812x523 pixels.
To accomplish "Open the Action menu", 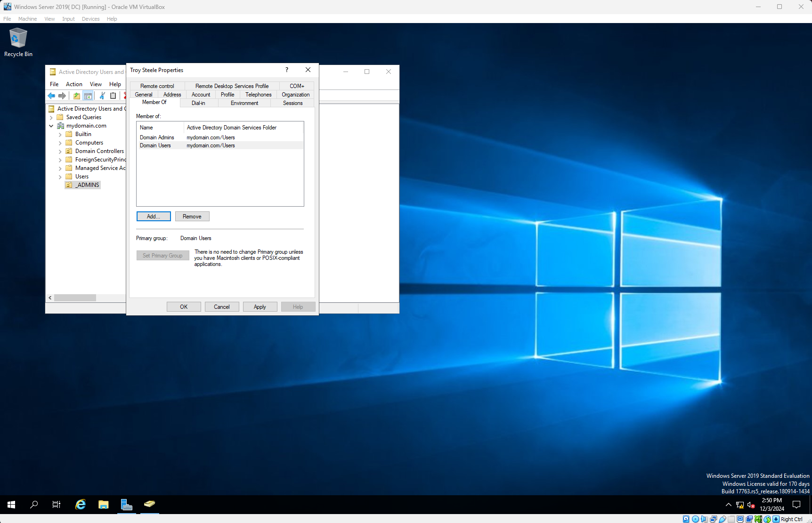I will pos(74,84).
